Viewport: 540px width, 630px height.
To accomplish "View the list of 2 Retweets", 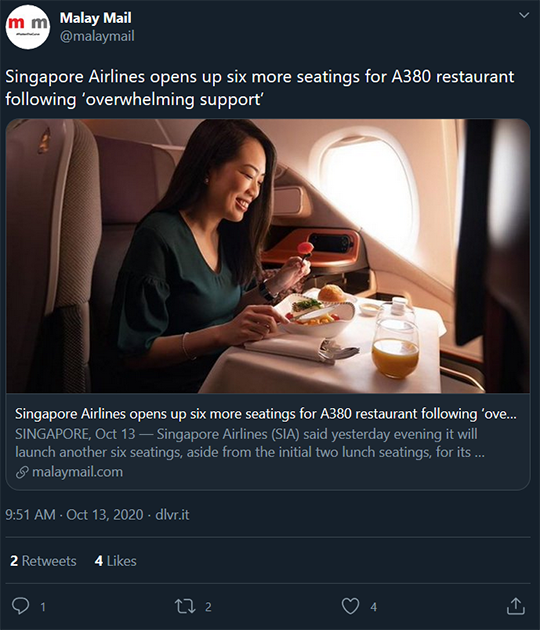I will click(x=43, y=561).
